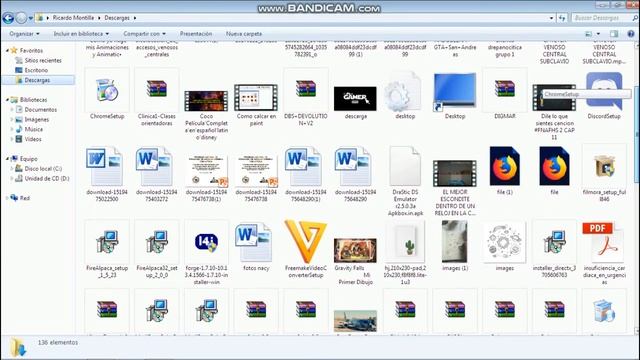Viewport: 640px width, 360px height.
Task: Create a Nueva carpeta
Action: pos(244,34)
